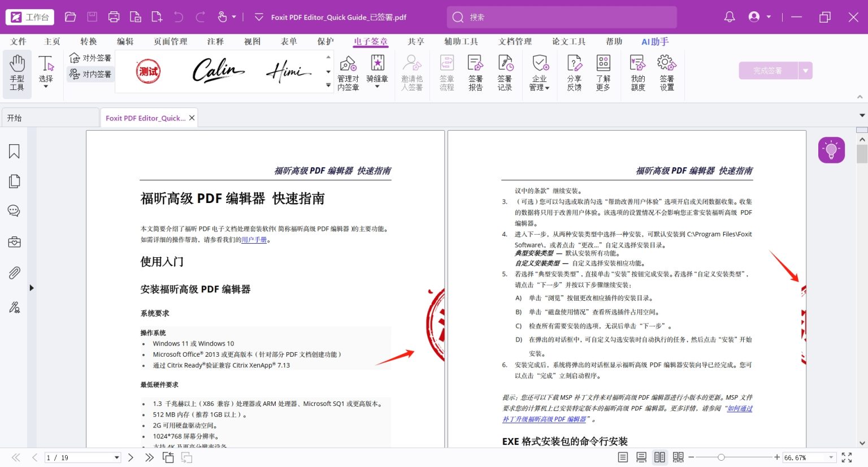Enable single page view mode
868x467 pixels.
623,457
